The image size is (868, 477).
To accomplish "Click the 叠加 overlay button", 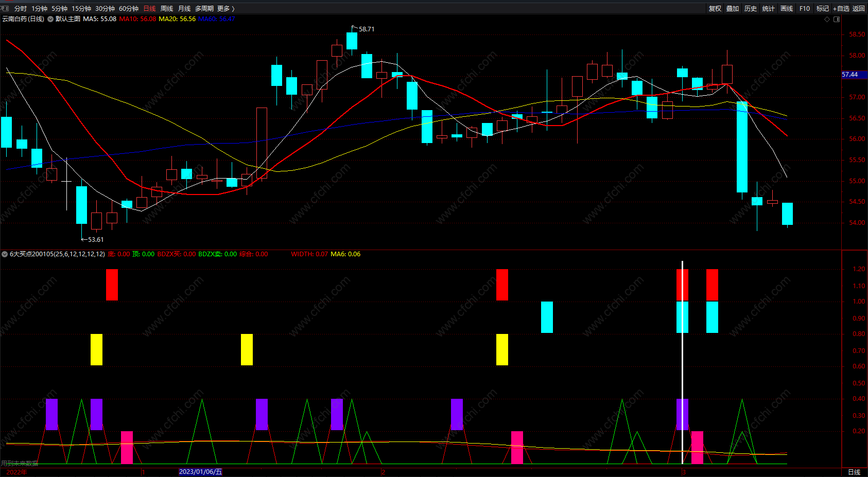I will [733, 9].
